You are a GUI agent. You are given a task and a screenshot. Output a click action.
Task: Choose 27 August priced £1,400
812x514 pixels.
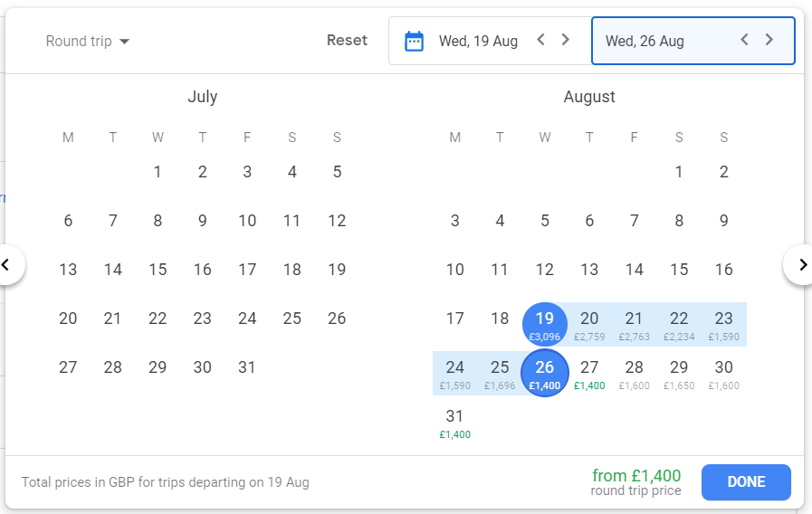(x=589, y=375)
